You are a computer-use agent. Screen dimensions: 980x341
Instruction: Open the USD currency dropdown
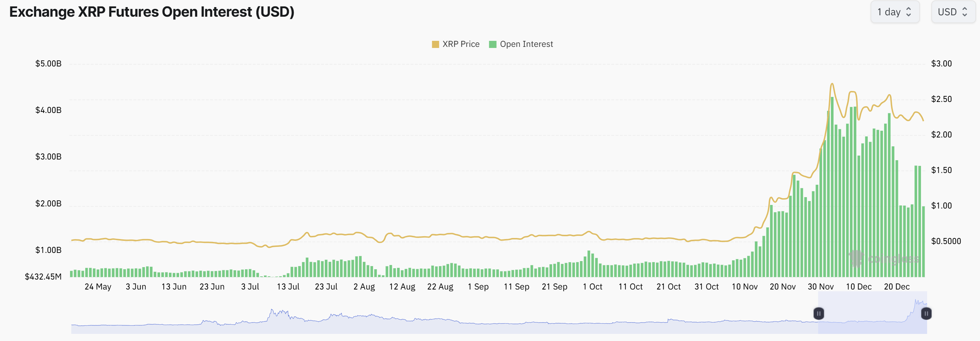click(953, 12)
